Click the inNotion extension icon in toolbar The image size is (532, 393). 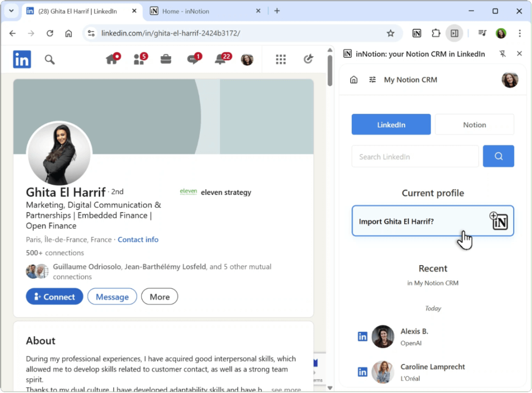417,33
